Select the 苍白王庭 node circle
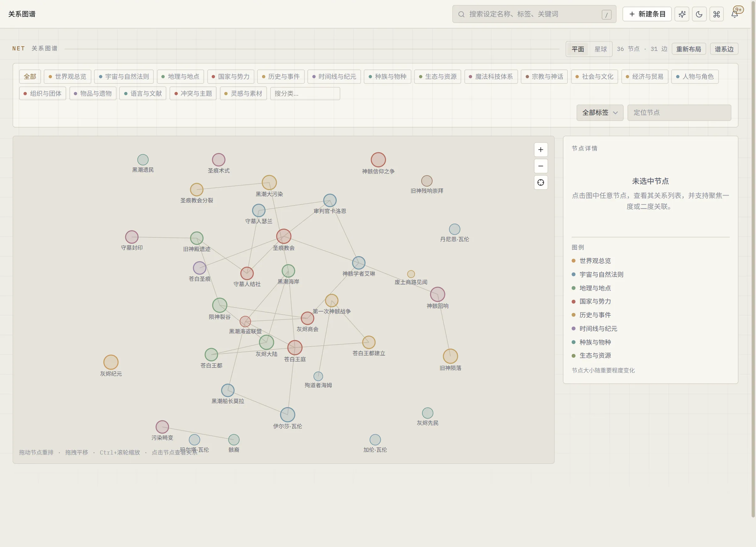The width and height of the screenshot is (756, 547). pos(295,348)
